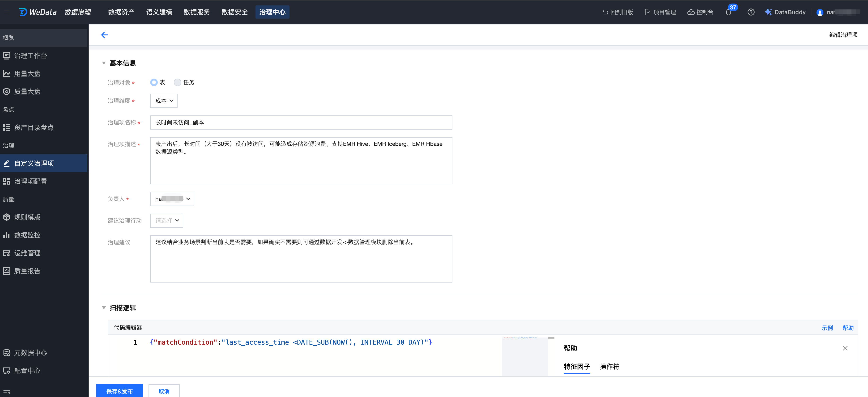
Task: Click the 治理项名称 input field
Action: (x=301, y=122)
